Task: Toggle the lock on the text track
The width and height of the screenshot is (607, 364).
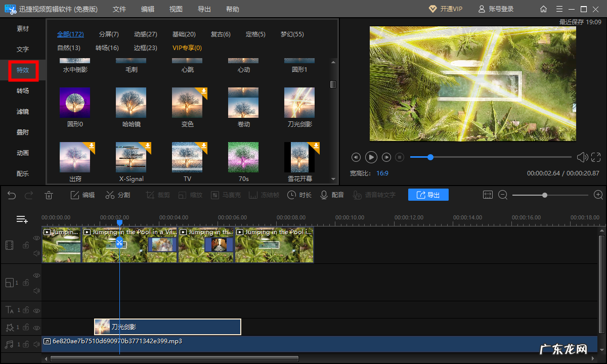Action: pos(25,310)
